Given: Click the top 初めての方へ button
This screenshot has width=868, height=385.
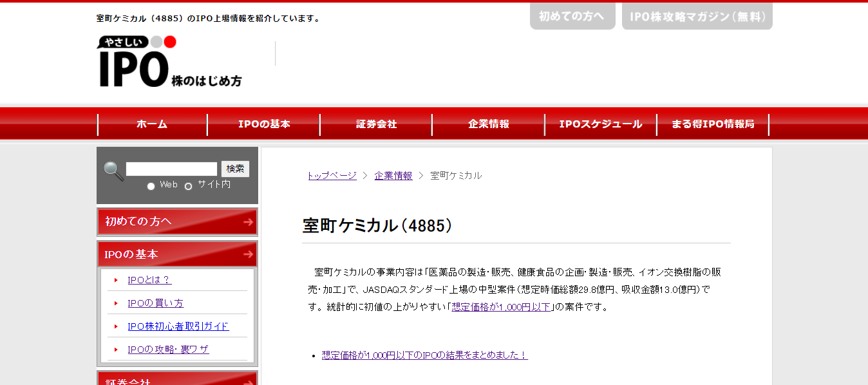Looking at the screenshot, I should click(572, 16).
